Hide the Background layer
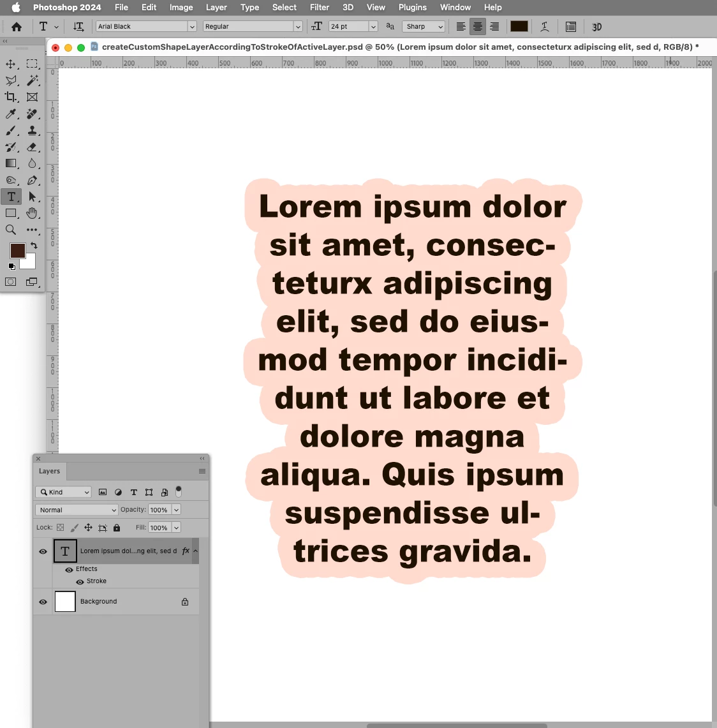 tap(43, 602)
